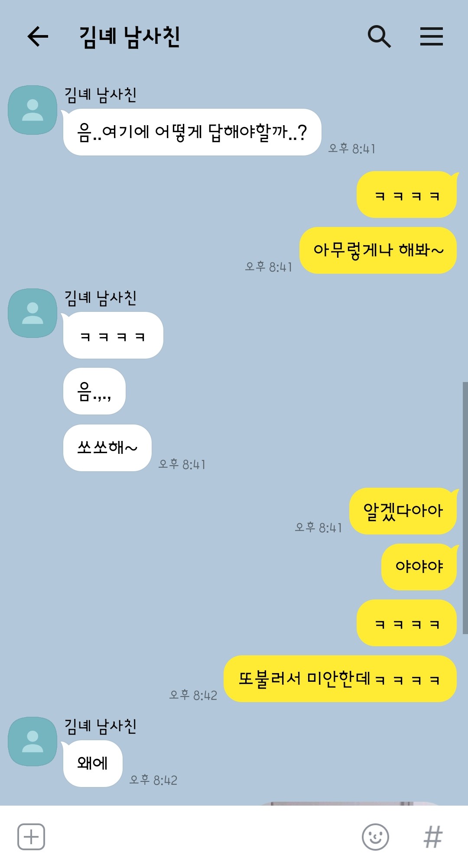Viewport: 468px width, 868px height.
Task: Select the '아무렇게나 해봐~' message bubble
Action: [378, 250]
